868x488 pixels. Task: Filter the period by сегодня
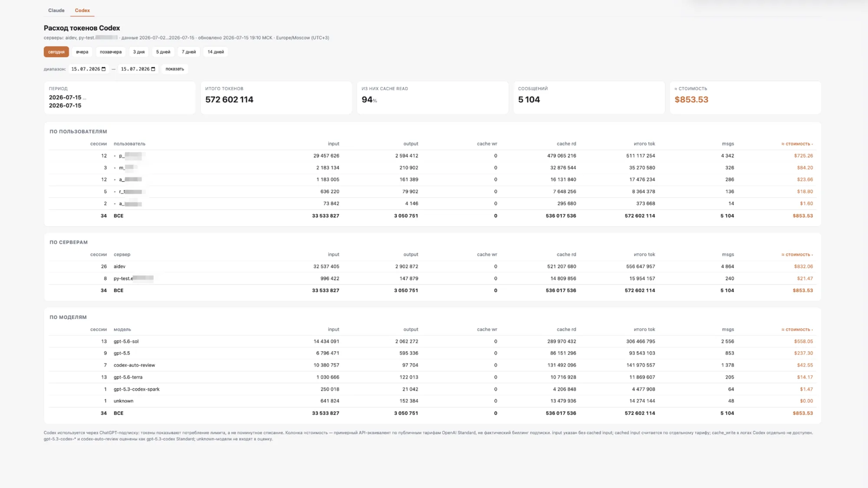coord(56,52)
